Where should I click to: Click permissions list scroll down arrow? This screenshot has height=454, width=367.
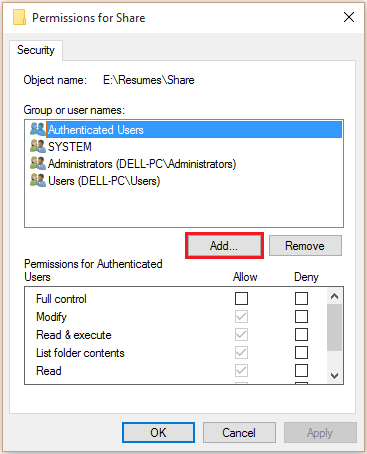(x=334, y=376)
